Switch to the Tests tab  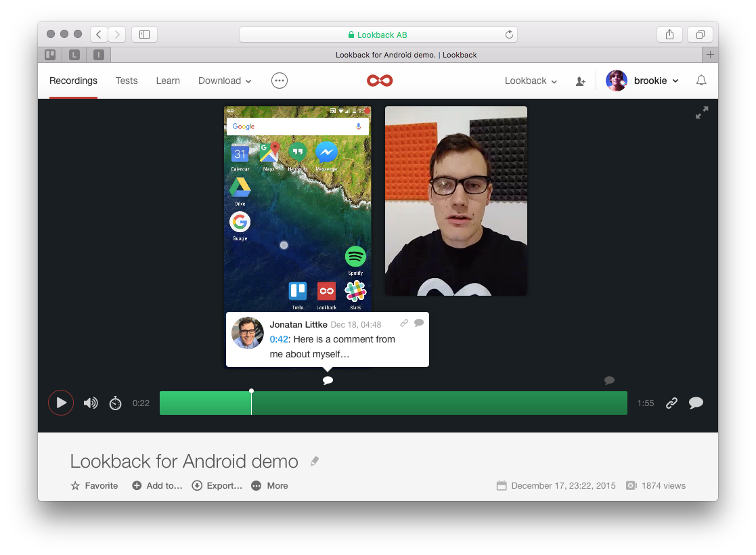[x=127, y=81]
